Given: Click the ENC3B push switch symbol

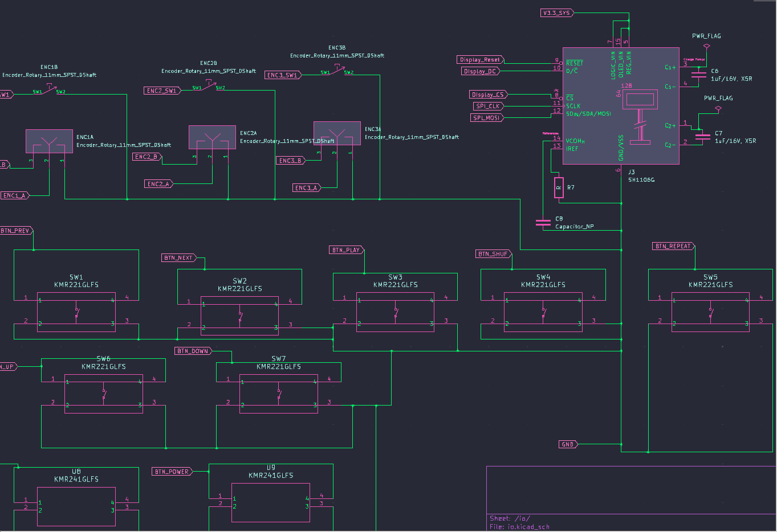Looking at the screenshot, I should (x=337, y=71).
